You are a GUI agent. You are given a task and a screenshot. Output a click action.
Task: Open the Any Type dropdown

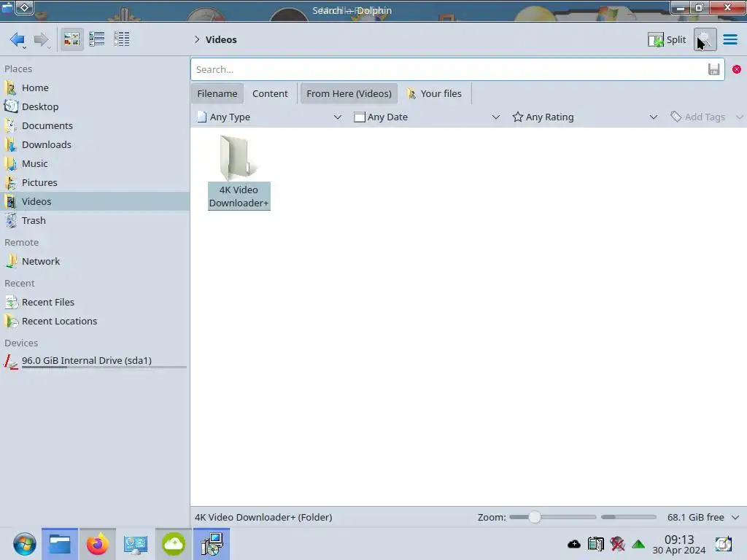(269, 117)
